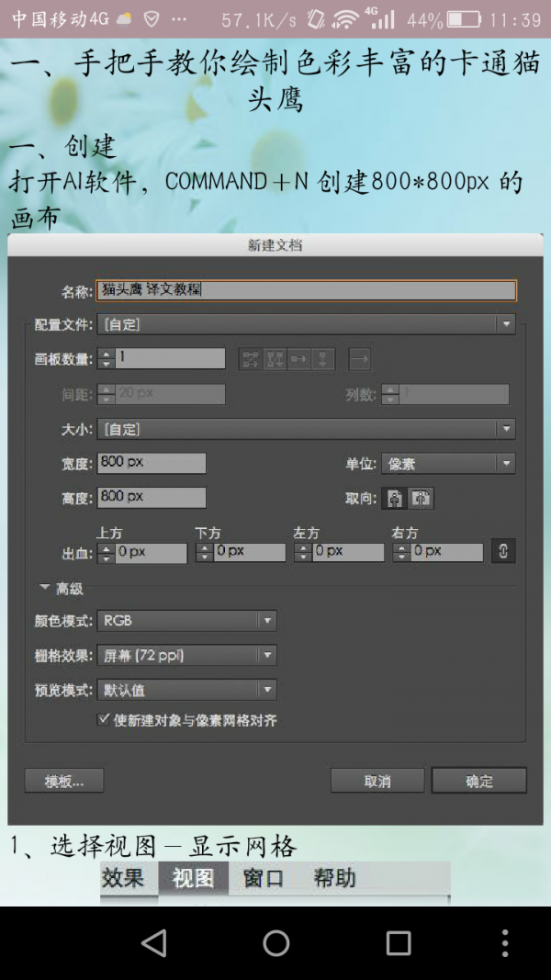Viewport: 551px width, 980px height.
Task: Tap the weather cloud status icon
Action: click(125, 19)
